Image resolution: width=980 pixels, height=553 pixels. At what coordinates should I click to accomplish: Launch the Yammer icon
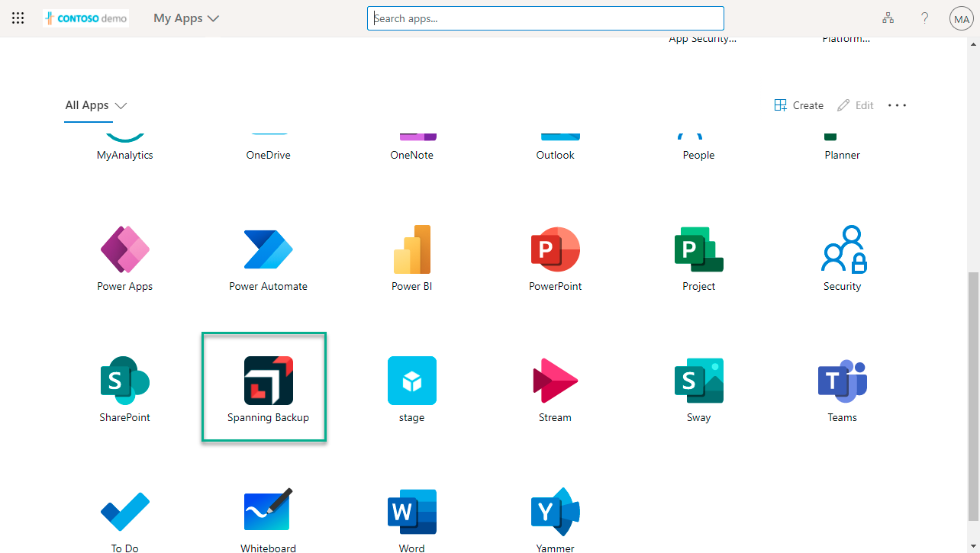pos(556,512)
